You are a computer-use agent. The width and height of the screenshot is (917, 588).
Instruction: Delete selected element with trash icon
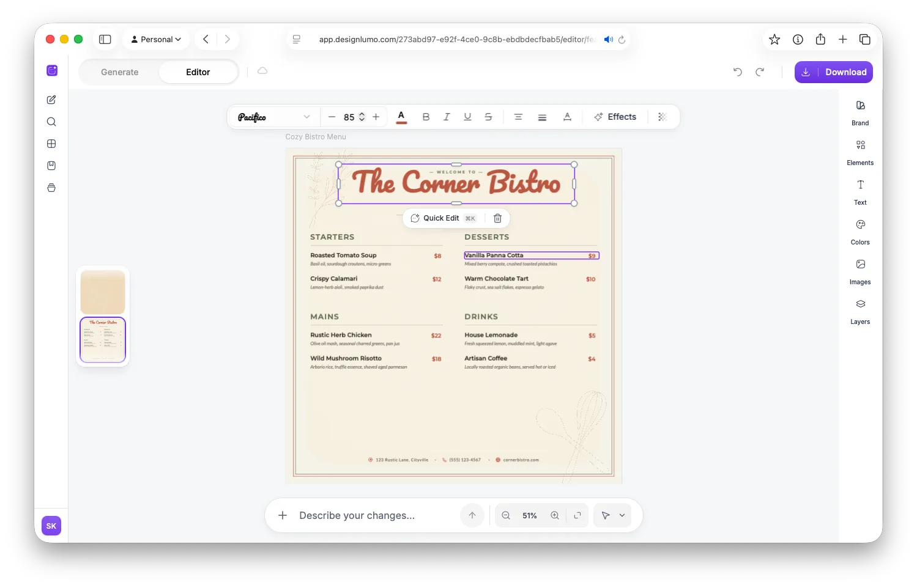497,218
